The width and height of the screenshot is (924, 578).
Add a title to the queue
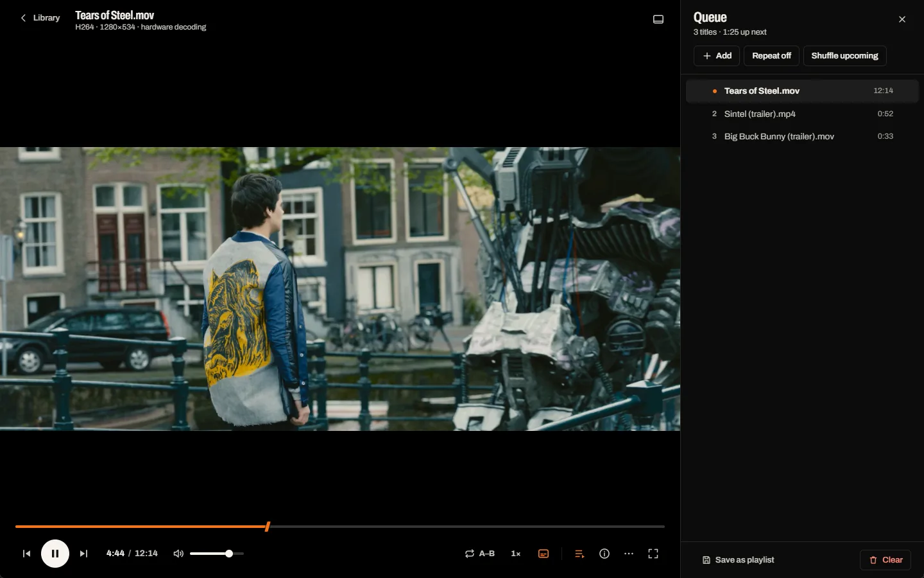point(717,56)
